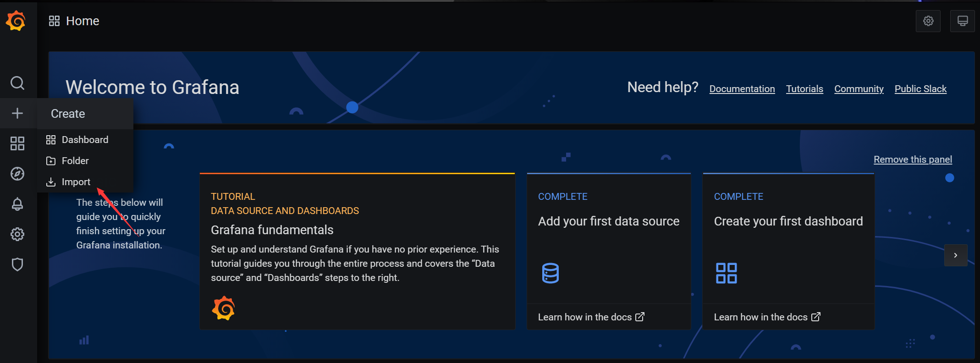Click external link icon beside dashboard docs
This screenshot has width=980, height=363.
click(816, 317)
